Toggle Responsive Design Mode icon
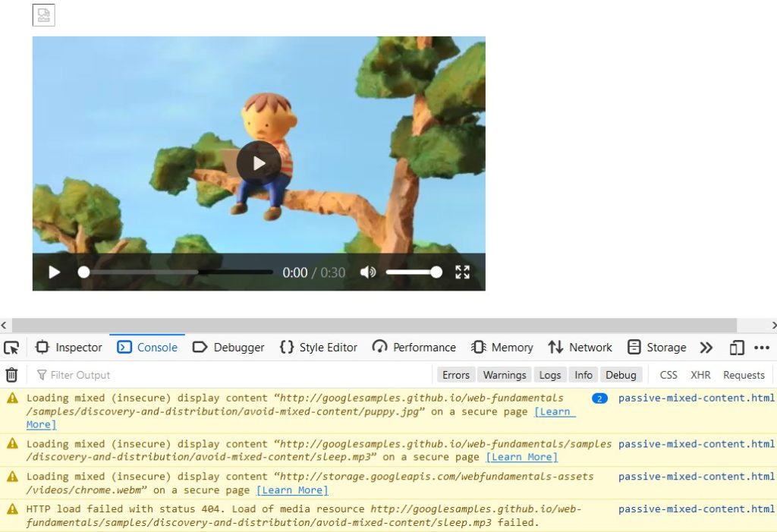 [x=736, y=348]
